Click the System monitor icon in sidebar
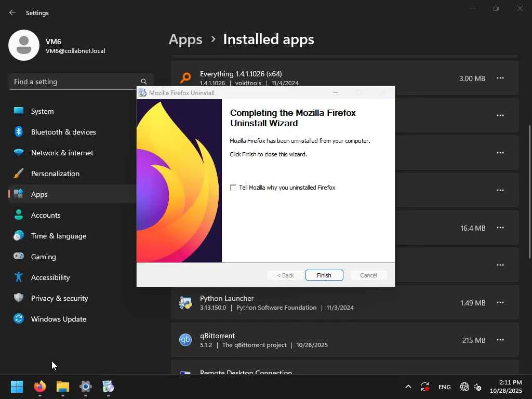532x399 pixels. pos(19,111)
